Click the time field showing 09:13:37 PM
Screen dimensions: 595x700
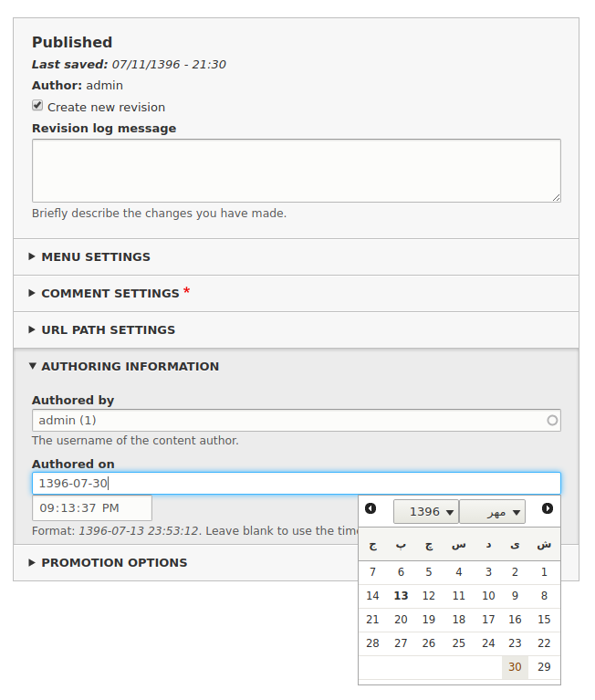[92, 508]
